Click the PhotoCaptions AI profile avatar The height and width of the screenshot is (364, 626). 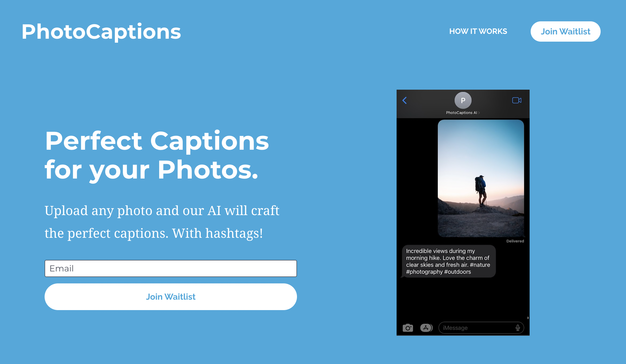click(x=463, y=100)
